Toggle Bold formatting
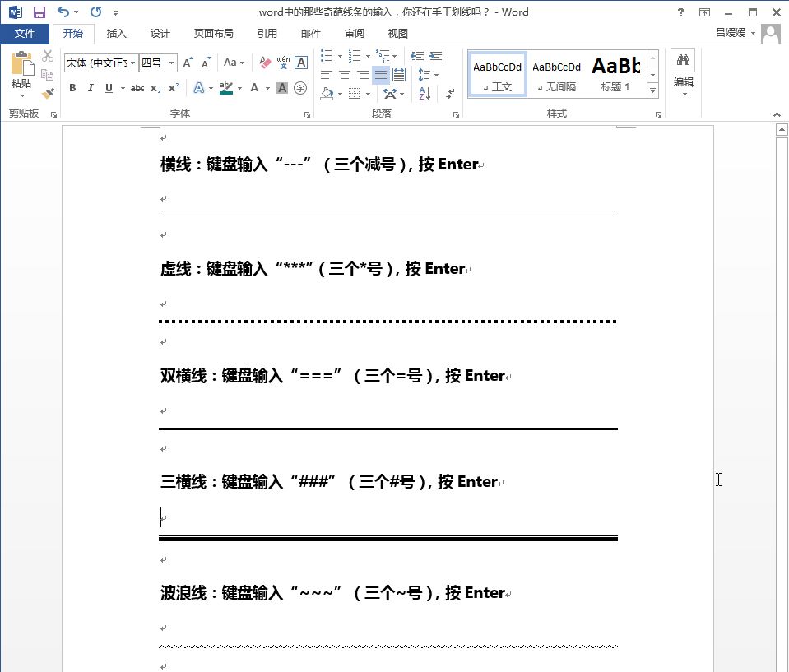789x672 pixels. pyautogui.click(x=72, y=88)
